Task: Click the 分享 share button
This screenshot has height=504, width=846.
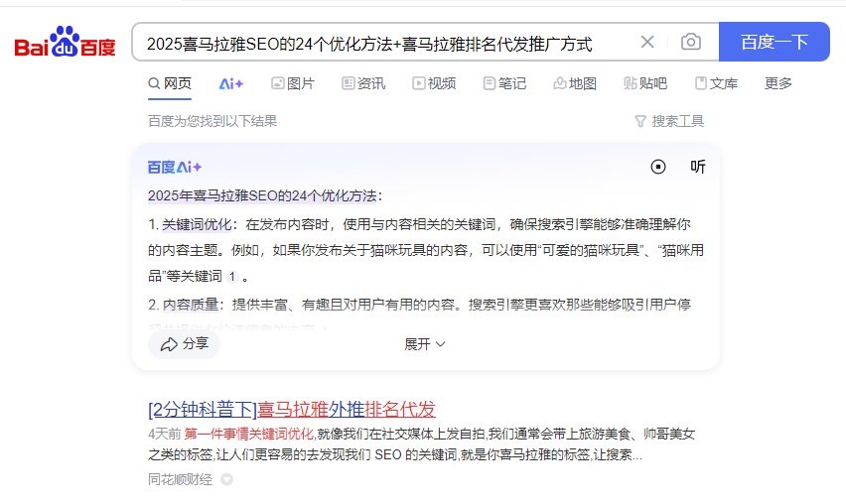Action: coord(184,344)
